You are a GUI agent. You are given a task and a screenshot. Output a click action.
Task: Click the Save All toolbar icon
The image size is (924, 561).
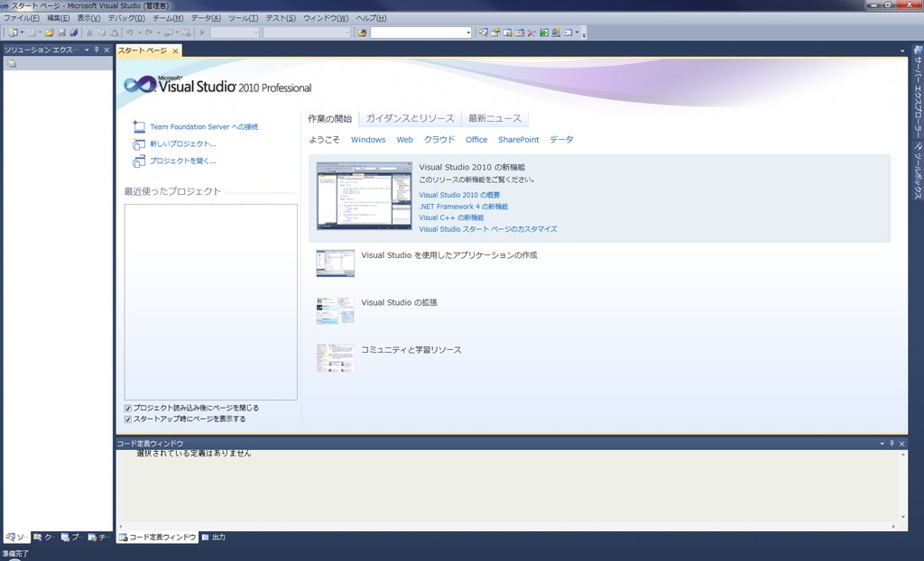pyautogui.click(x=73, y=32)
